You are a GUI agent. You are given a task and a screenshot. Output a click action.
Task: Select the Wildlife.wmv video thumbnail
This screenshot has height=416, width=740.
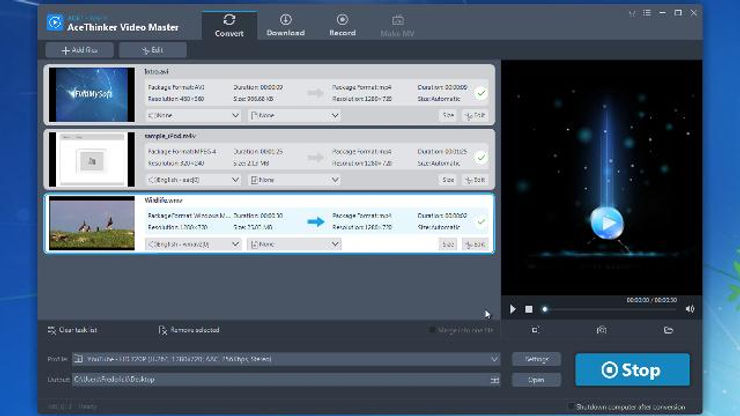coord(92,223)
